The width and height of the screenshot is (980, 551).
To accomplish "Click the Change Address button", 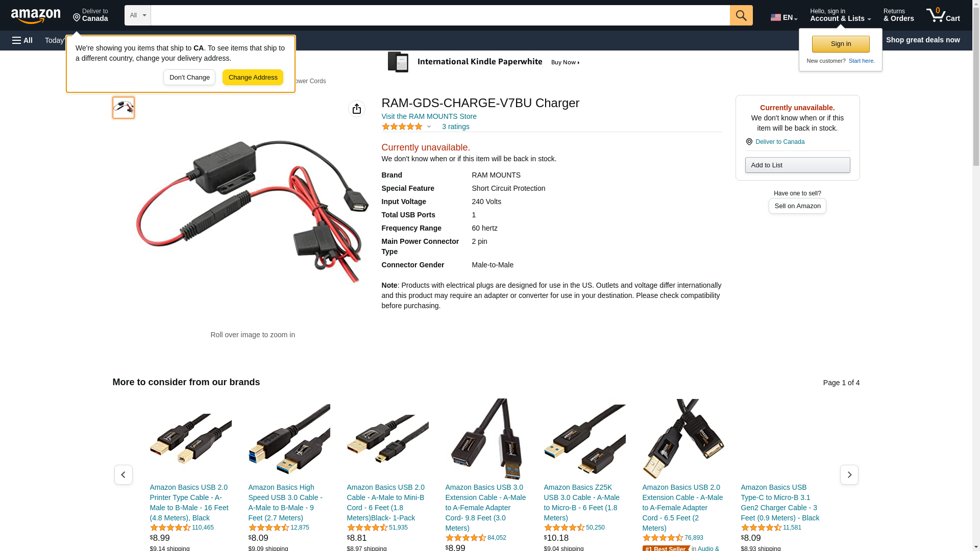I will (x=253, y=78).
